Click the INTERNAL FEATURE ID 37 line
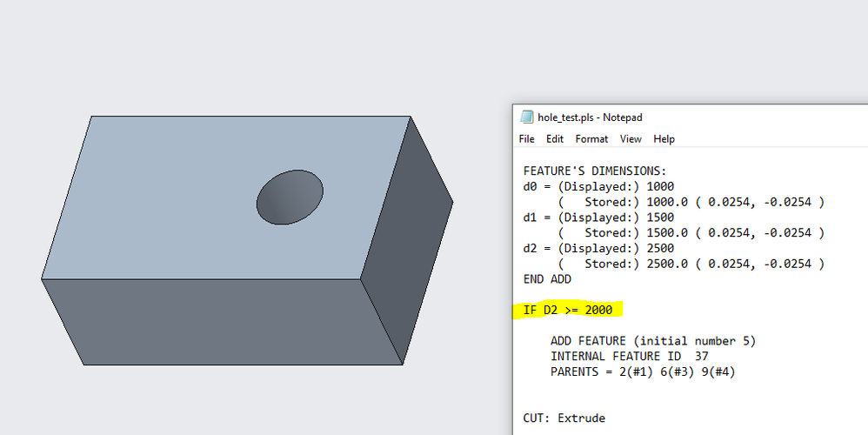Viewport: 868px width, 435px height. coord(630,357)
